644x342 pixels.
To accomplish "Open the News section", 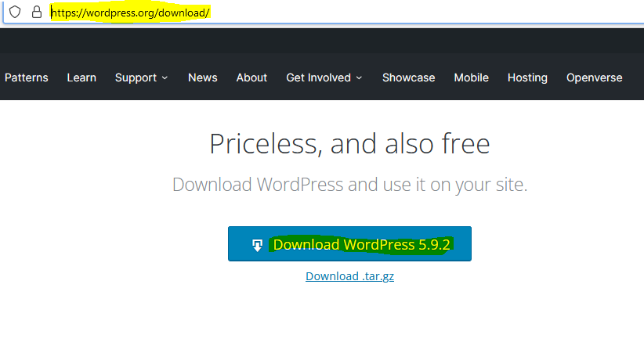I will [202, 77].
